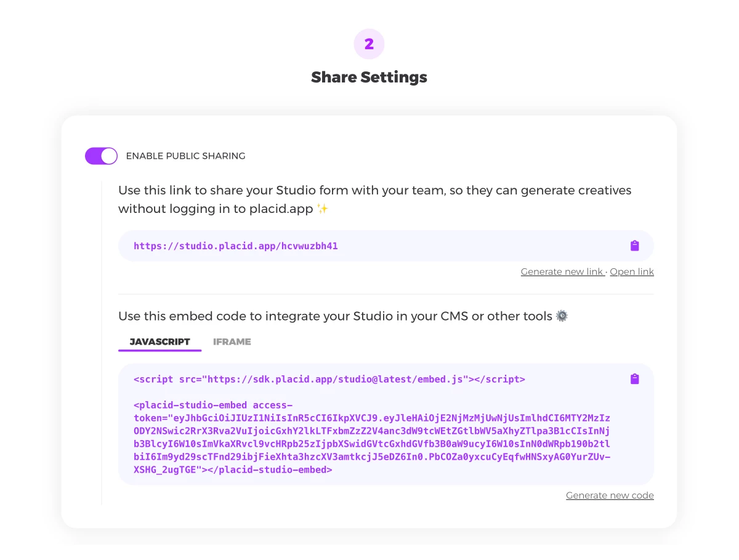The width and height of the screenshot is (739, 560).
Task: Click the 'Use this embed code' description
Action: coord(335,316)
